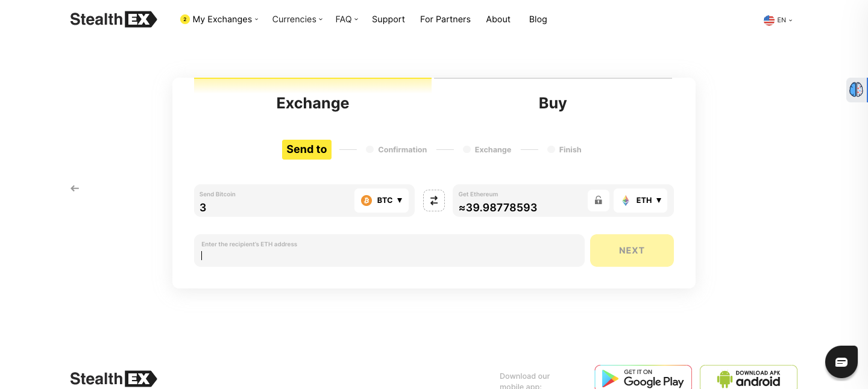Open the FAQ dropdown
This screenshot has height=389, width=868.
click(347, 19)
